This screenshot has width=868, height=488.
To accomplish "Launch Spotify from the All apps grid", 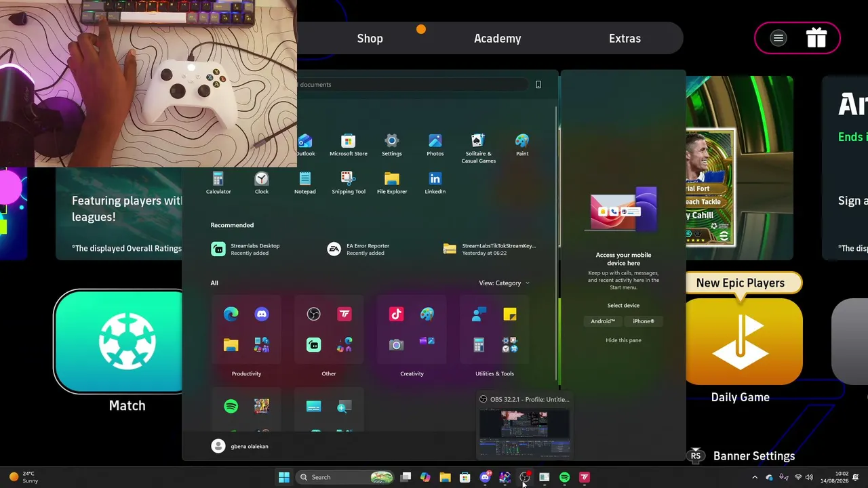I will pyautogui.click(x=231, y=406).
